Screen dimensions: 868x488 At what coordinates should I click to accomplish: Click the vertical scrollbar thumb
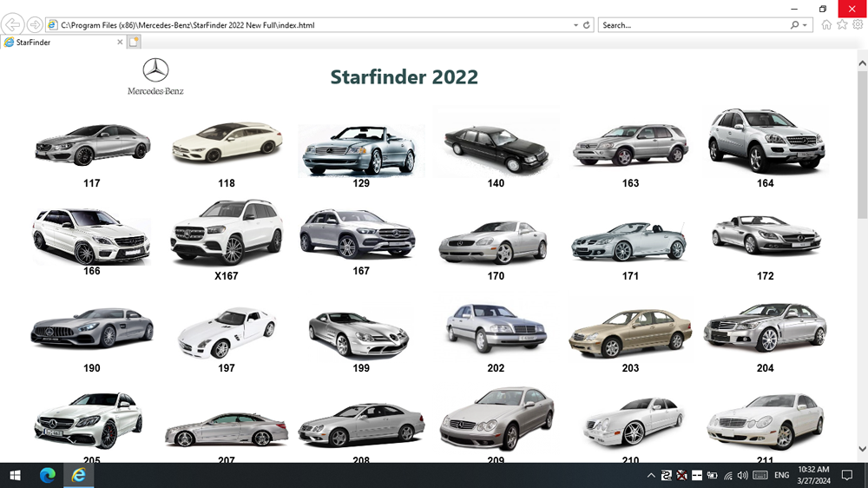pos(863,144)
